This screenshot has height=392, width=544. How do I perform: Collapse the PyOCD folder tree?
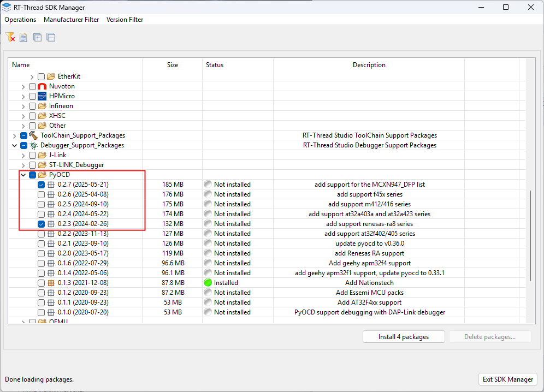[23, 175]
